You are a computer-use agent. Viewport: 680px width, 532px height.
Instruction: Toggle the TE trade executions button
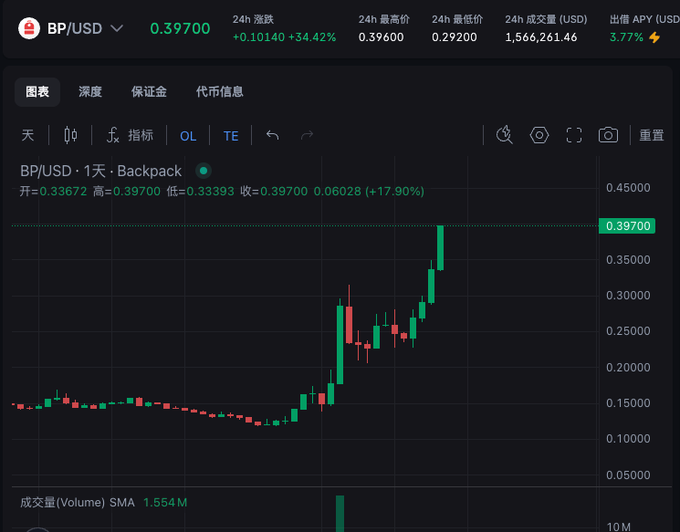pyautogui.click(x=231, y=136)
